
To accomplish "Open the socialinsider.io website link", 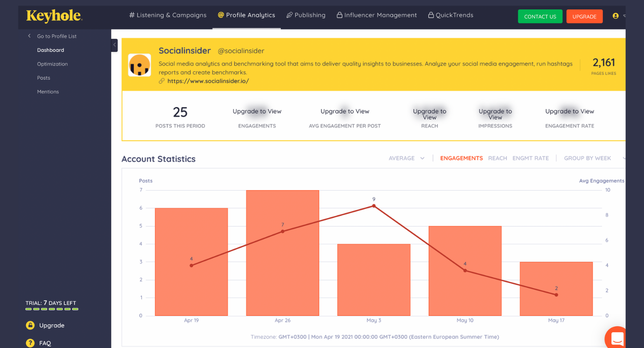I will click(208, 81).
